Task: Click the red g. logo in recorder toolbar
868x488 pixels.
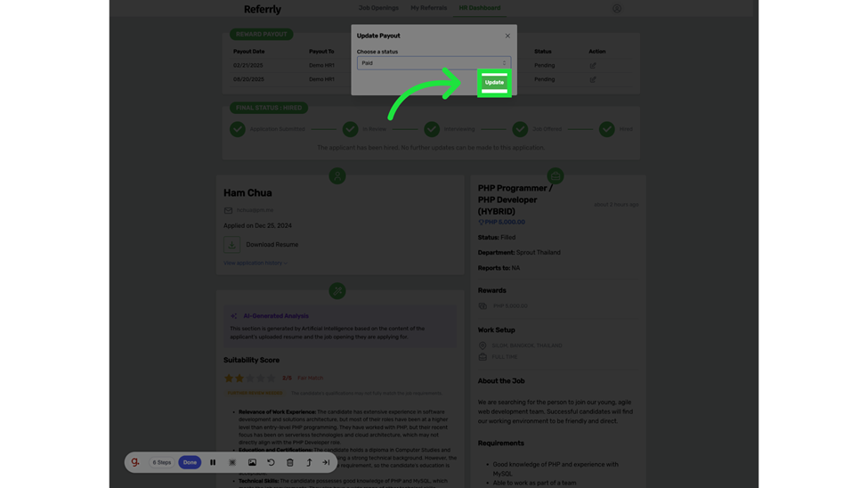Action: coord(135,462)
